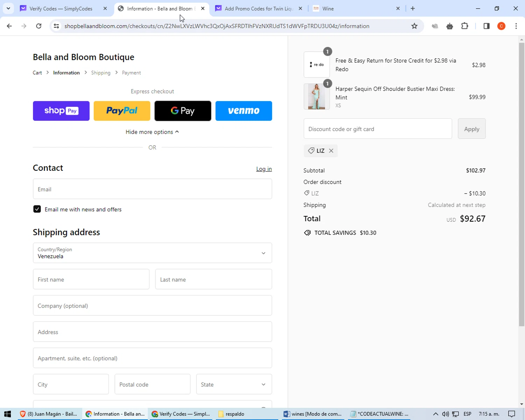Open the CODEACTUALWINE Notepad taskbar item
This screenshot has height=420, width=525.
[x=379, y=414]
